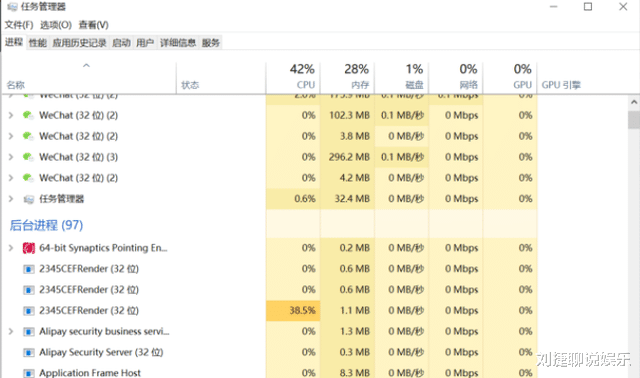This screenshot has width=640, height=378.
Task: Click the WeChat icon in the 3.8 MB row
Action: pyautogui.click(x=28, y=136)
